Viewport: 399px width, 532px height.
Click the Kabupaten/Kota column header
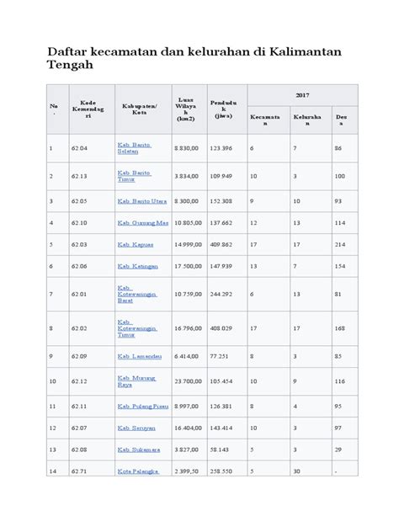tap(140, 109)
